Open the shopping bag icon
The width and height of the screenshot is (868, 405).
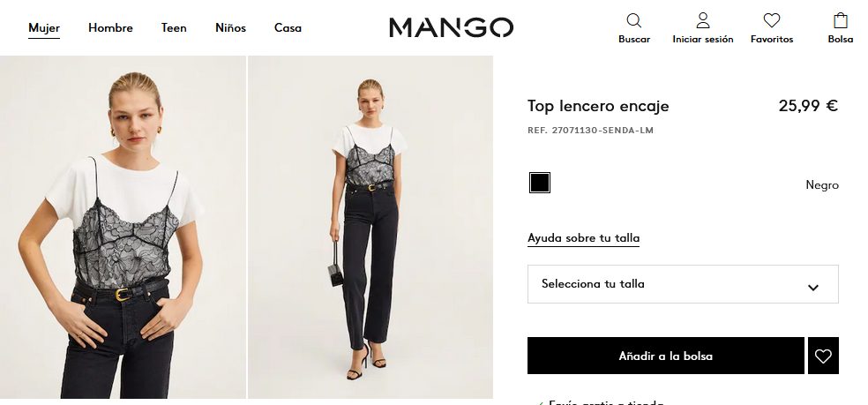click(841, 20)
